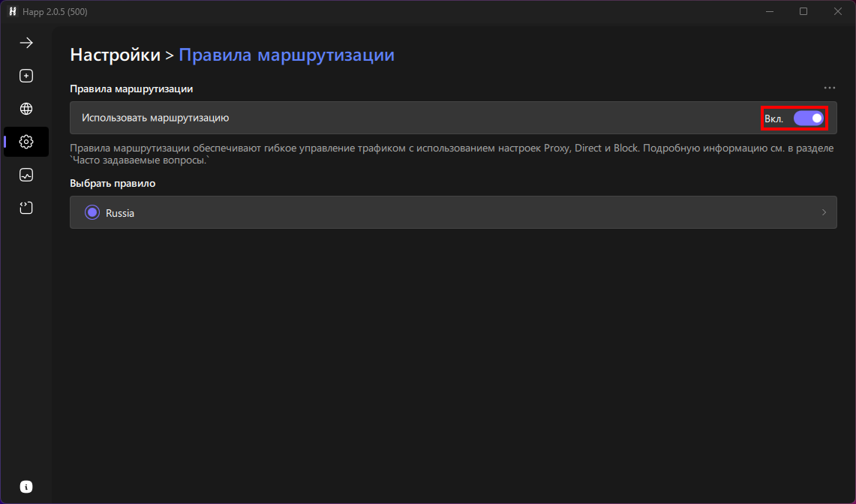
Task: Click the connection arrow icon in the sidebar
Action: point(26,43)
